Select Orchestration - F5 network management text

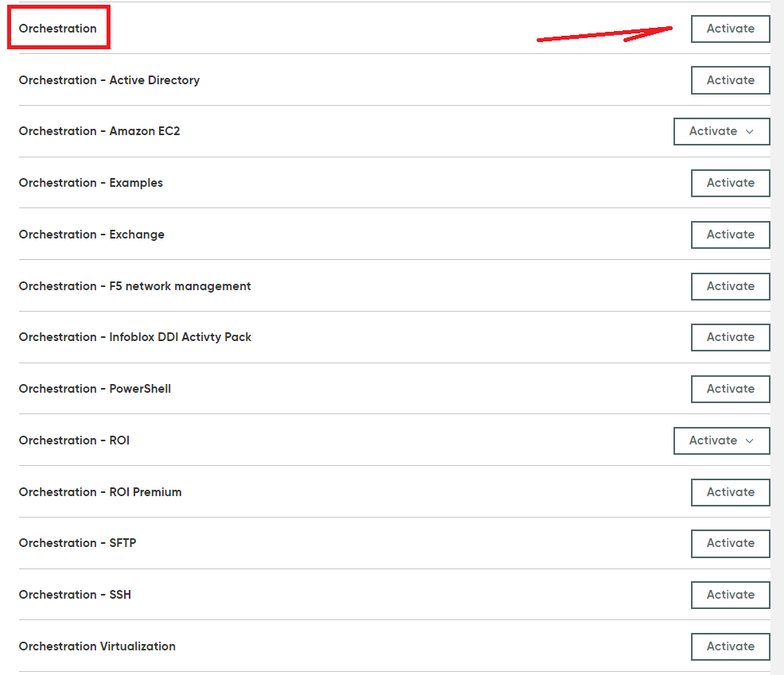(134, 286)
